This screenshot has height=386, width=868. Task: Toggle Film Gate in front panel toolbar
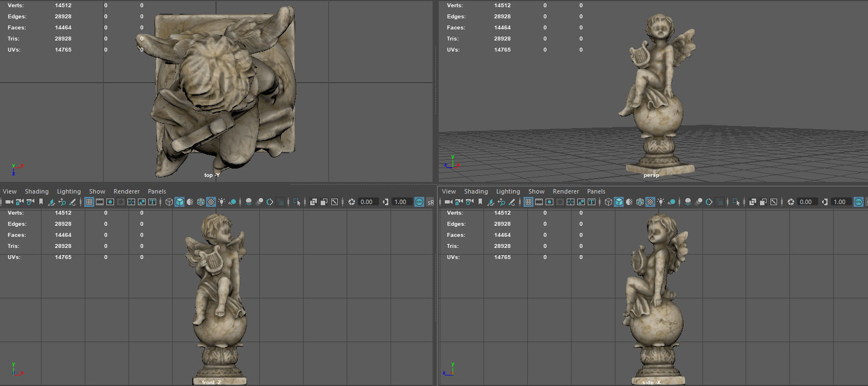(x=100, y=202)
